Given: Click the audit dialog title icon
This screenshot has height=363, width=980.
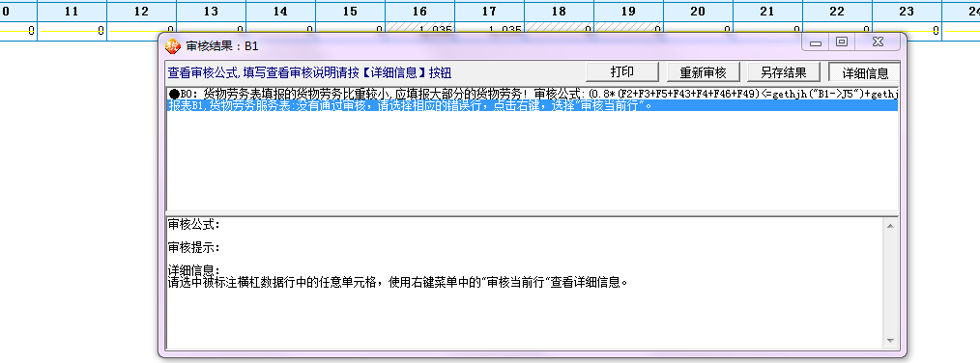Looking at the screenshot, I should 172,46.
